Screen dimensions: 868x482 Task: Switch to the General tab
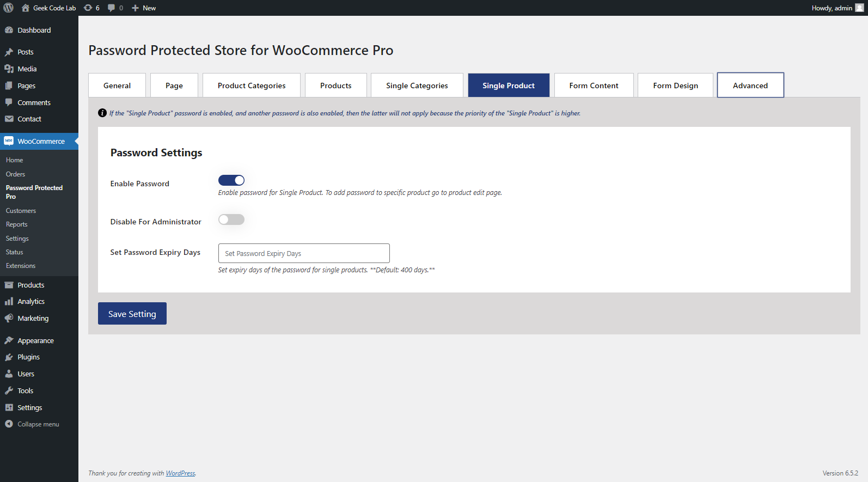(x=117, y=86)
